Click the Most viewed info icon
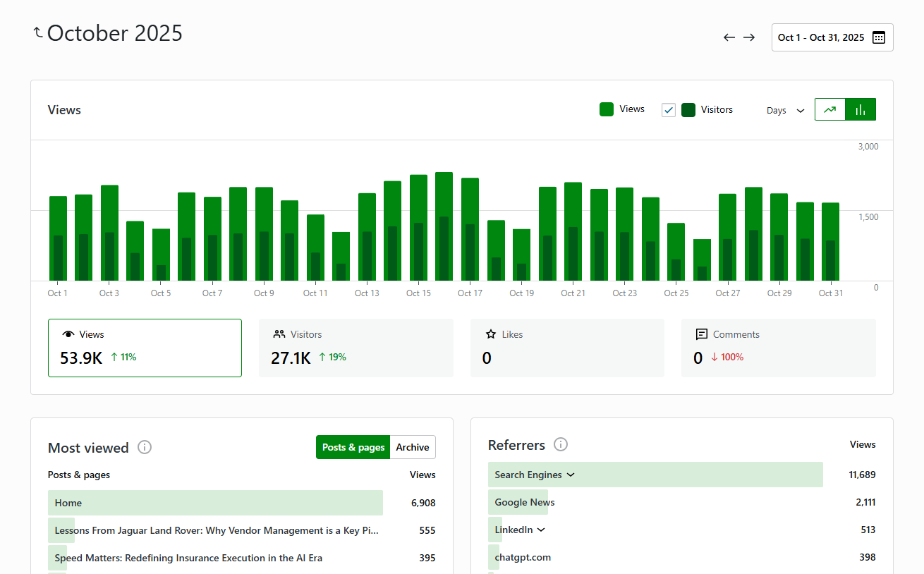Viewport: 924px width, 574px height. [x=145, y=447]
